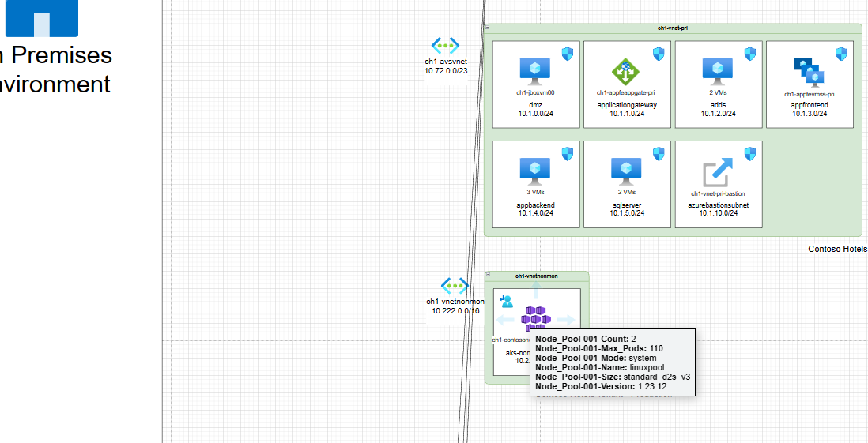Select the ch1-avsvnet virtual network icon

pyautogui.click(x=445, y=46)
